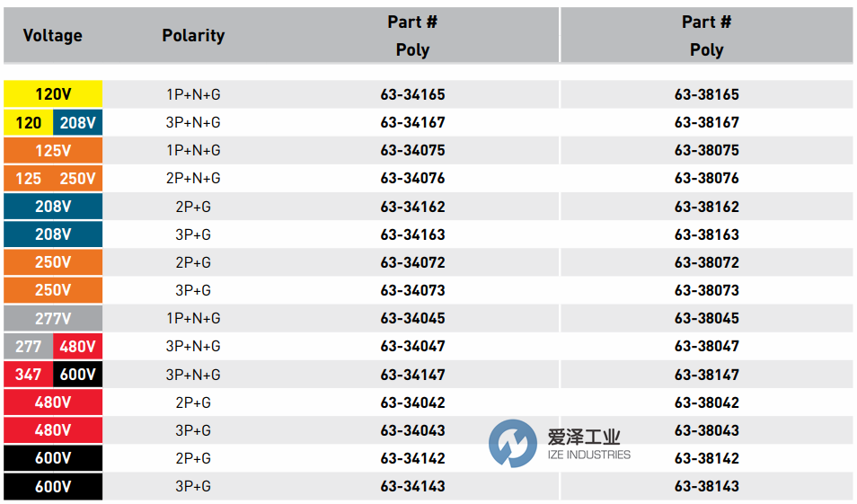The width and height of the screenshot is (857, 504).
Task: Select part number 63-34076
Action: pos(412,178)
